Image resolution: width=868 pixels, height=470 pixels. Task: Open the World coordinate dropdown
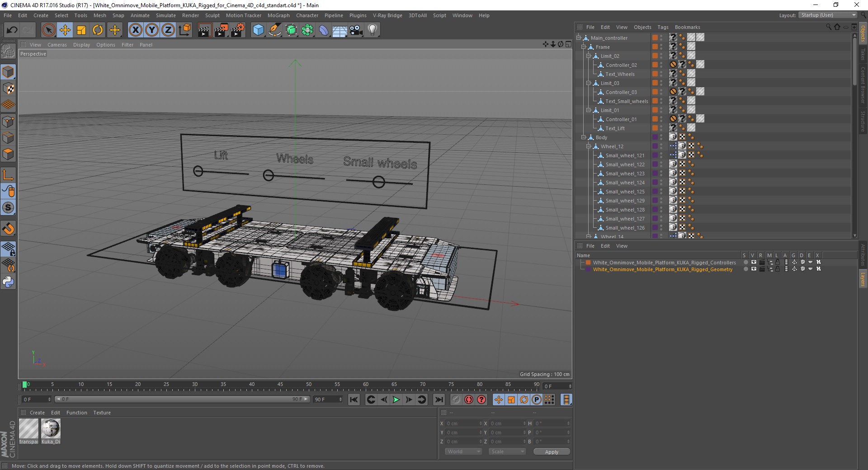point(463,451)
